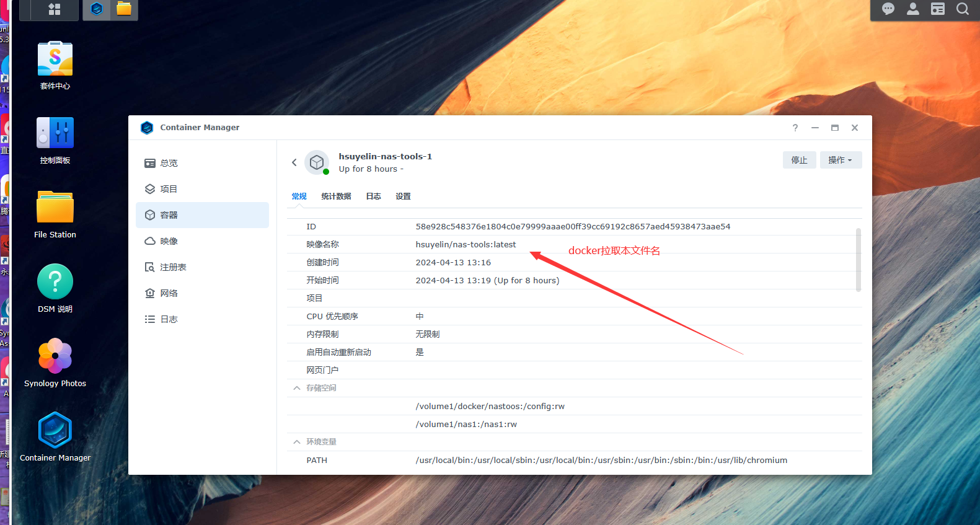Select 注册表 registry in sidebar

[202, 267]
